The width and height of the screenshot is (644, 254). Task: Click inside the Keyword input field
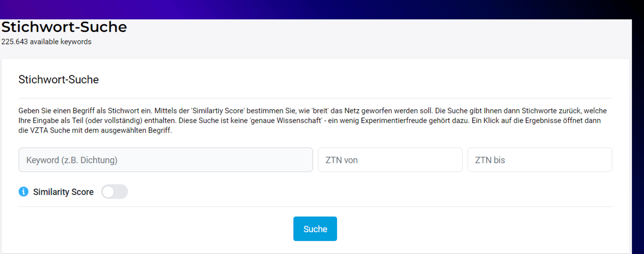165,159
